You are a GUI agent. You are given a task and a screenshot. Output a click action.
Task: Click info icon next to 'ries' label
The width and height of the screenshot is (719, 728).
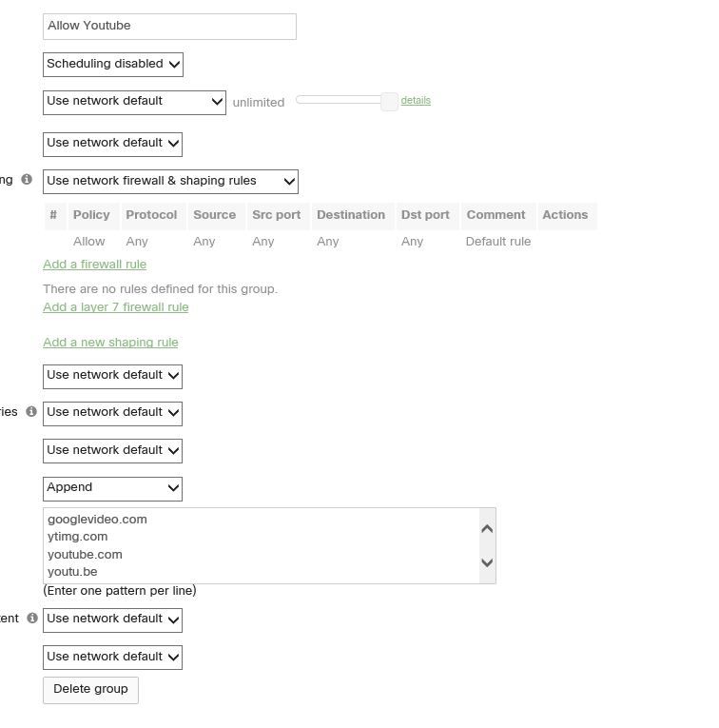click(31, 411)
